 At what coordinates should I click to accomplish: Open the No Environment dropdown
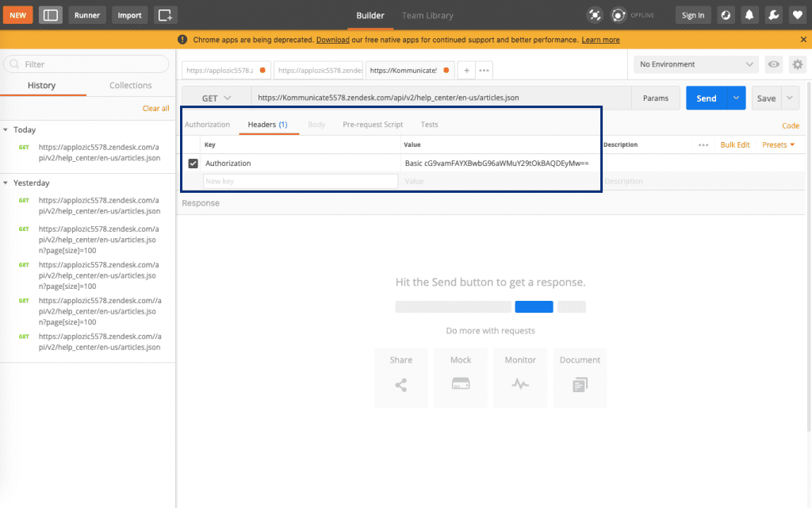696,64
